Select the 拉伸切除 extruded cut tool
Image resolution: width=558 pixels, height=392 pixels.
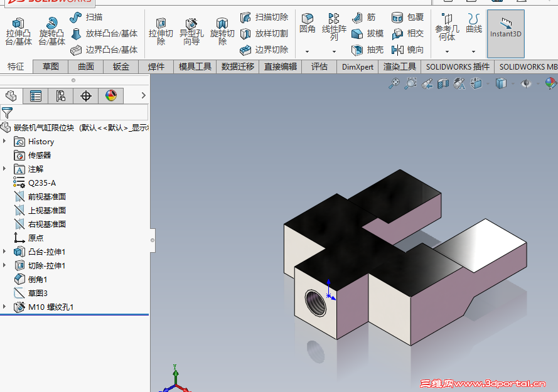161,32
